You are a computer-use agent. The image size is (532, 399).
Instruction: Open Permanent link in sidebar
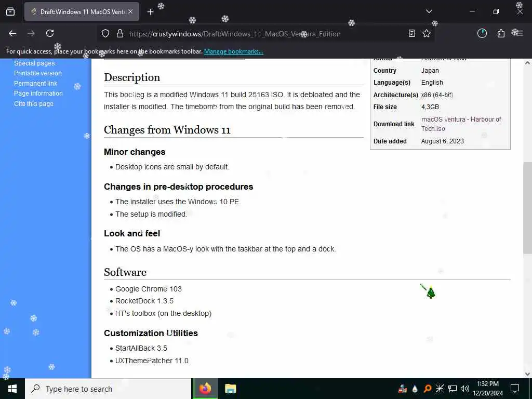pos(36,83)
